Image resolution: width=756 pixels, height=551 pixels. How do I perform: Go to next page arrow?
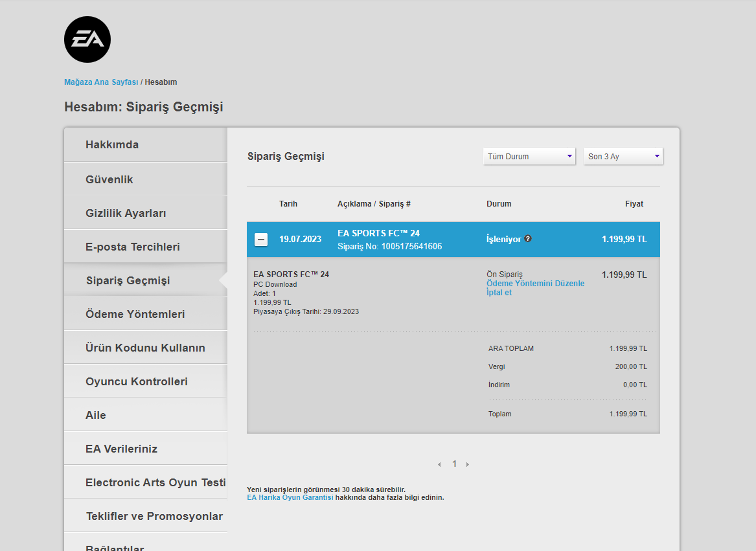click(467, 464)
